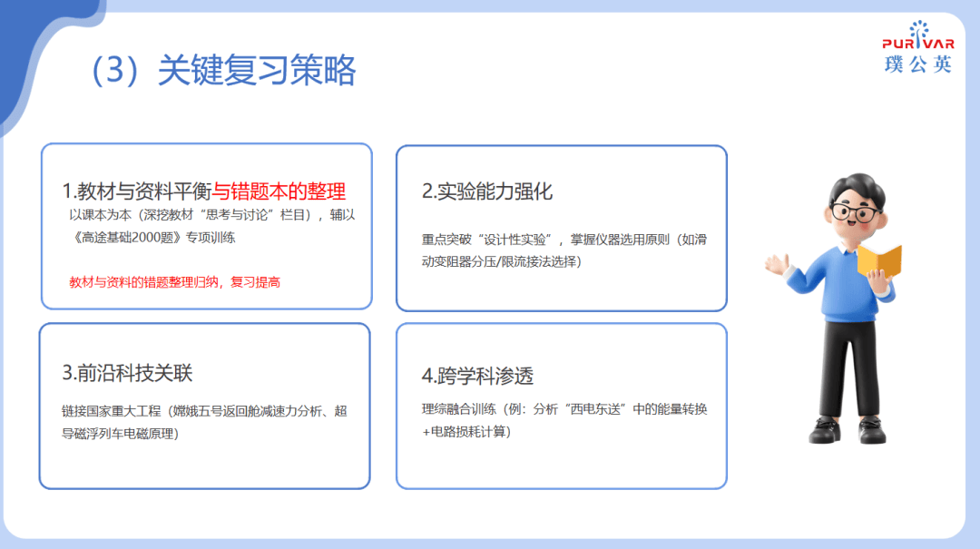
Task: Click the character's raised waving hand
Action: pos(777,265)
